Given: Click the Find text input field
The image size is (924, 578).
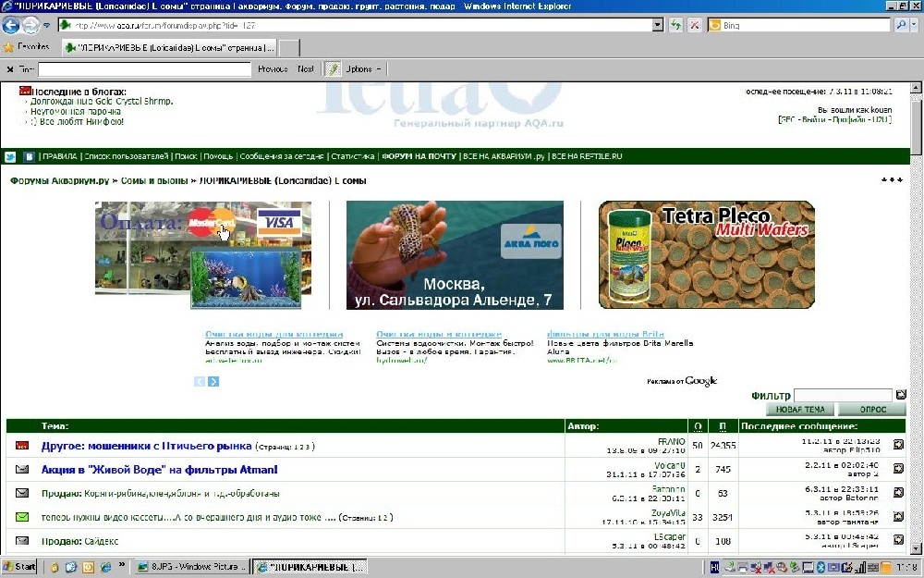Looking at the screenshot, I should pos(145,69).
